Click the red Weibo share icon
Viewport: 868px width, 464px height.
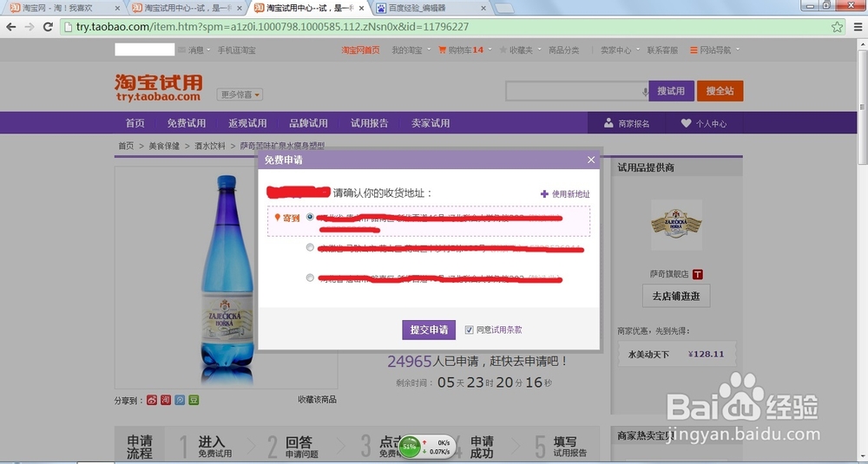coord(152,400)
